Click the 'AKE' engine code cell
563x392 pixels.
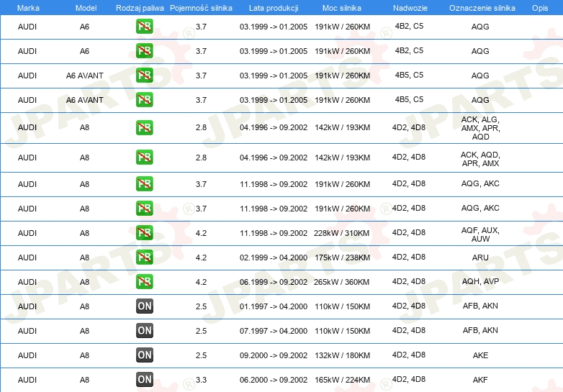tap(480, 355)
